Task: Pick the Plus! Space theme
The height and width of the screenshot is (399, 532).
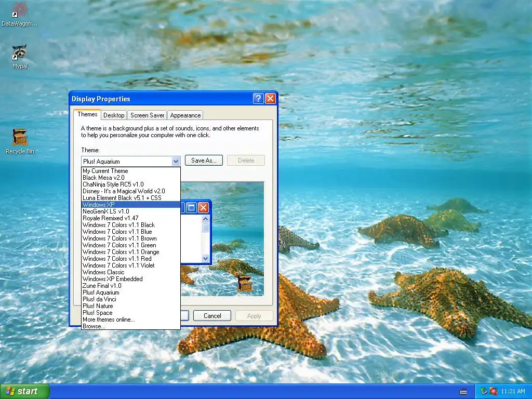Action: pos(130,313)
